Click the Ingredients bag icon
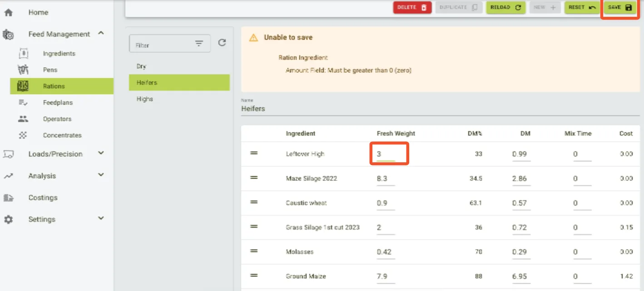 coord(23,54)
